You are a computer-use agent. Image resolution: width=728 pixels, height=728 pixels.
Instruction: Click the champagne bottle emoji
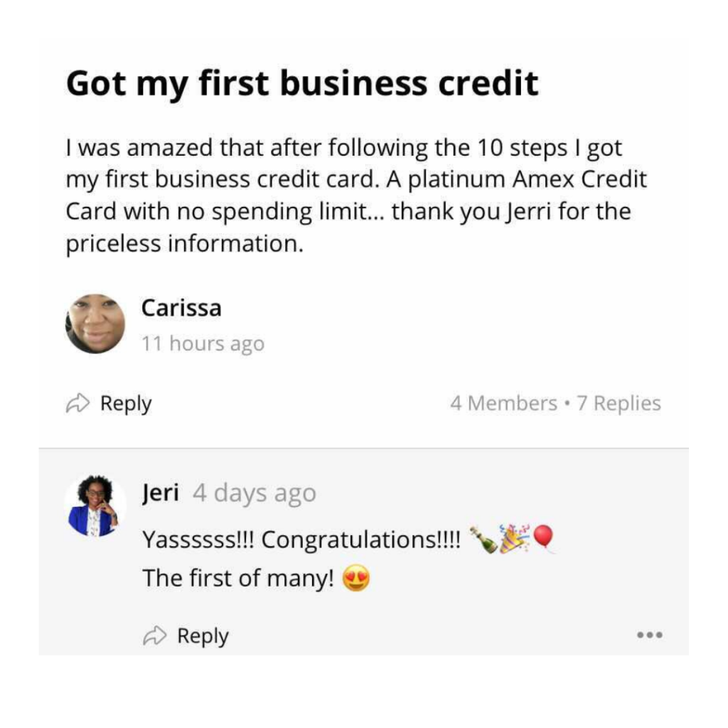point(483,540)
